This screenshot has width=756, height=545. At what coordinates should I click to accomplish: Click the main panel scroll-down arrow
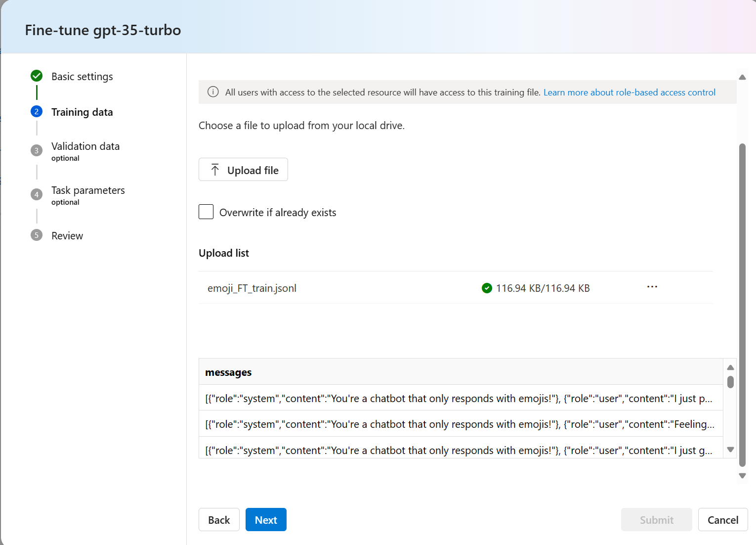click(742, 475)
